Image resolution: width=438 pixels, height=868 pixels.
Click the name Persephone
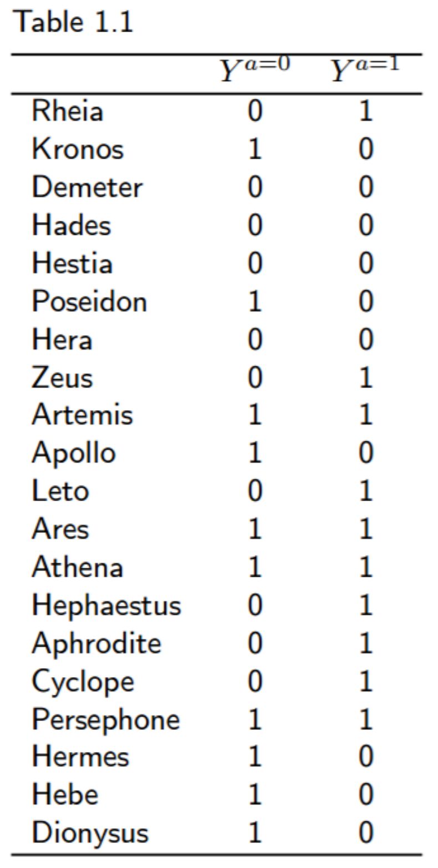[105, 719]
